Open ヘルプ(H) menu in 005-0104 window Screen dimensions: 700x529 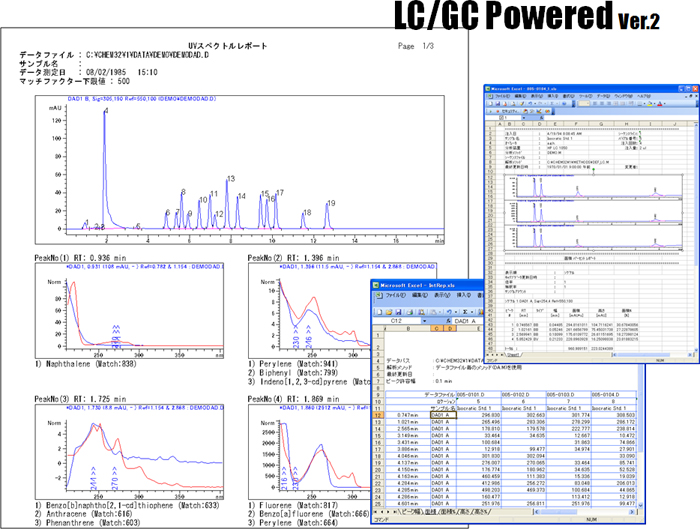point(644,96)
